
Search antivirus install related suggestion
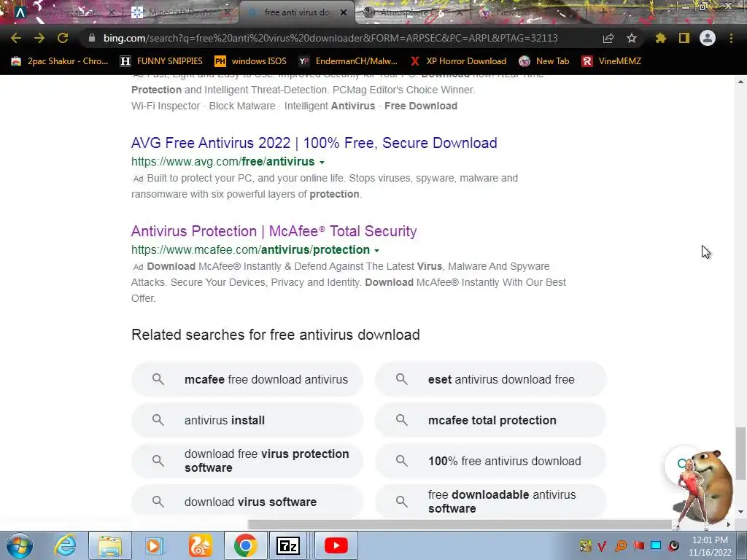click(x=247, y=421)
